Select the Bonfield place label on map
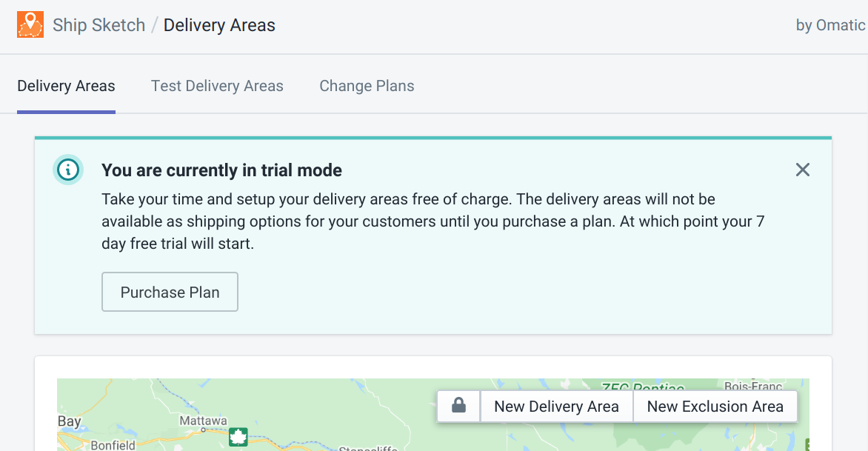 click(x=113, y=445)
